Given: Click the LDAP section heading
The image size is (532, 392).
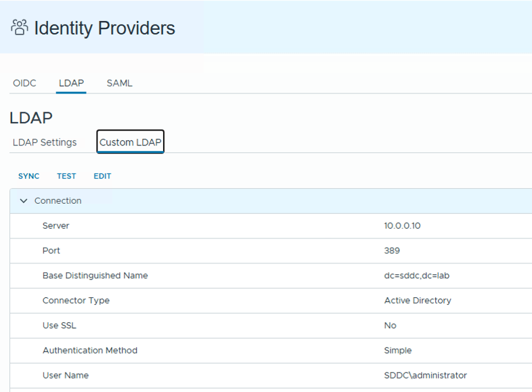Looking at the screenshot, I should click(x=31, y=118).
